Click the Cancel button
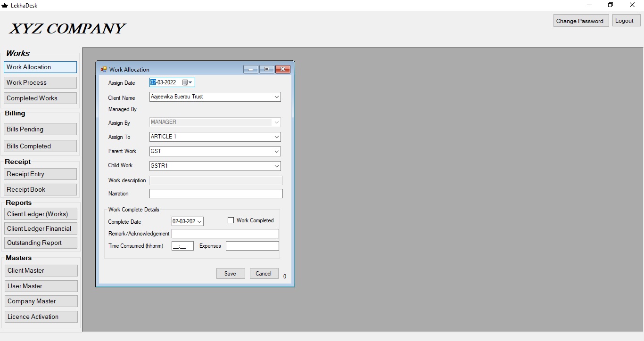The width and height of the screenshot is (644, 341). tap(264, 274)
